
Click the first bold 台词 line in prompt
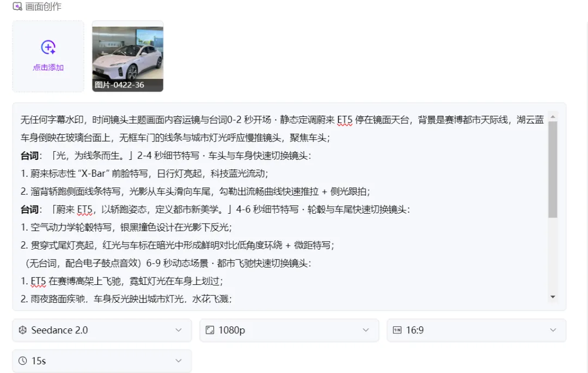[x=166, y=156]
